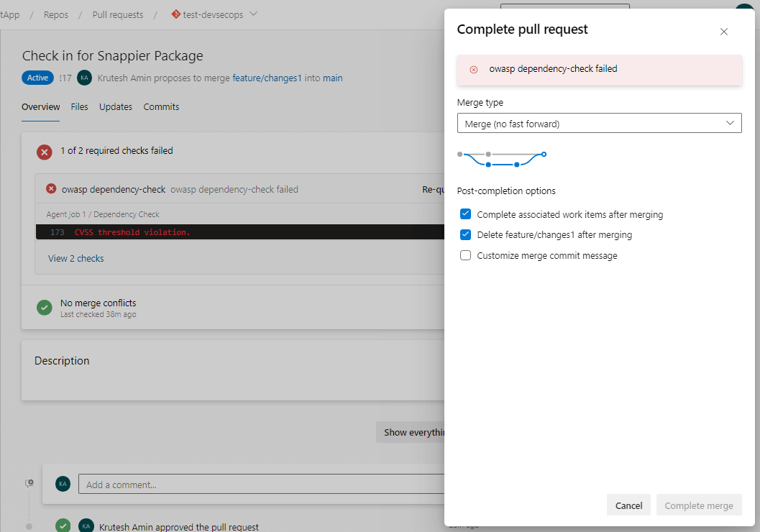The height and width of the screenshot is (532, 760).
Task: Click the owasp dependency-check failed icon
Action: [x=51, y=189]
